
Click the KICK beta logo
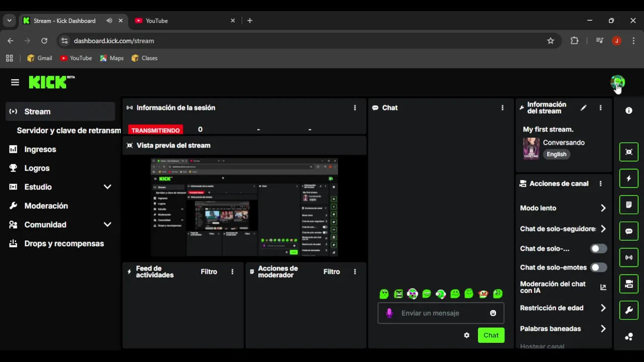[52, 82]
